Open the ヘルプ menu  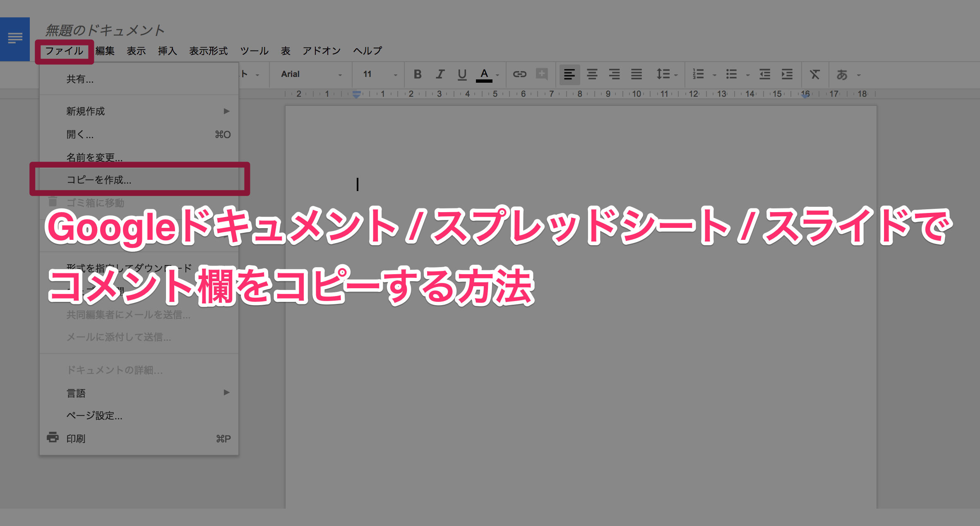[367, 51]
